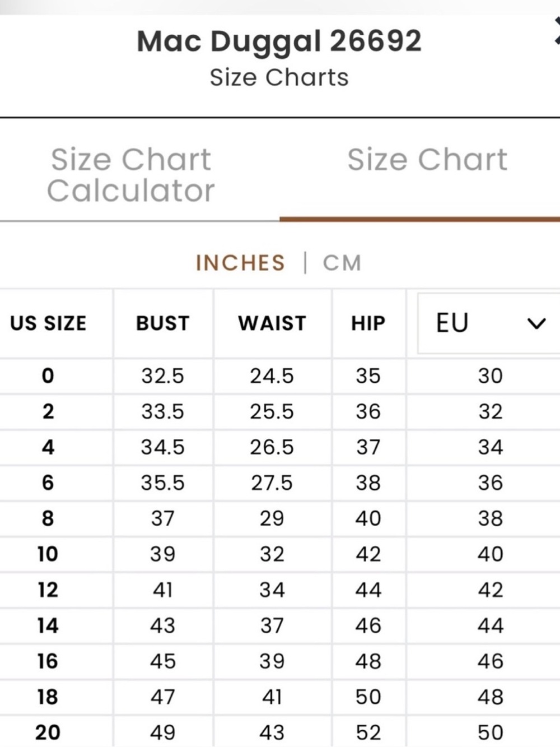Click the dropdown chevron beside EU

click(x=536, y=324)
